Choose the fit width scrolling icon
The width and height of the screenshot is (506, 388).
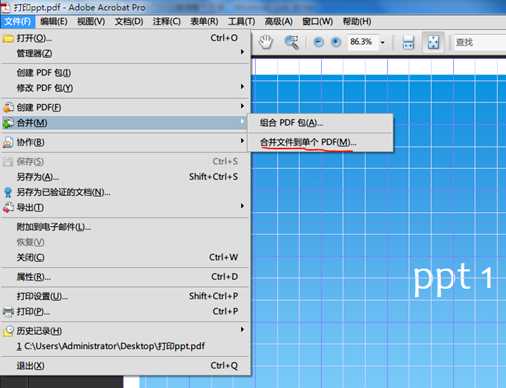(408, 43)
